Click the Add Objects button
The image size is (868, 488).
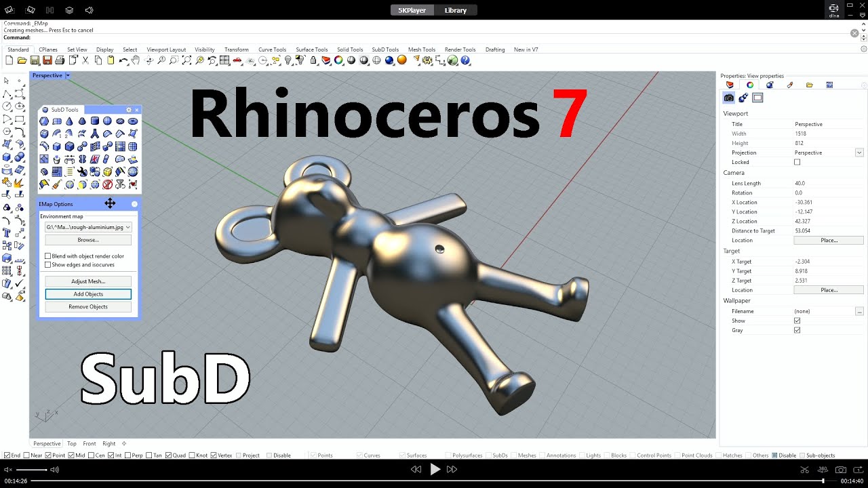click(88, 294)
